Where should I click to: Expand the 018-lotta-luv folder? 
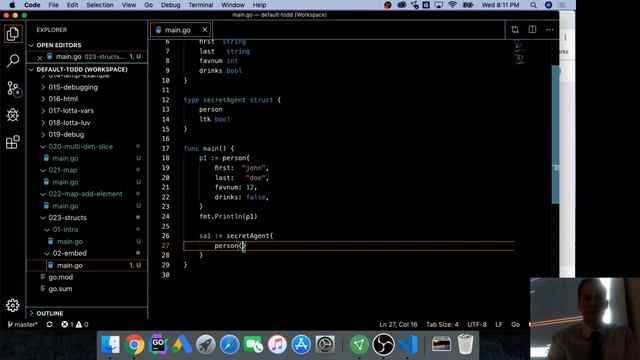pyautogui.click(x=69, y=122)
